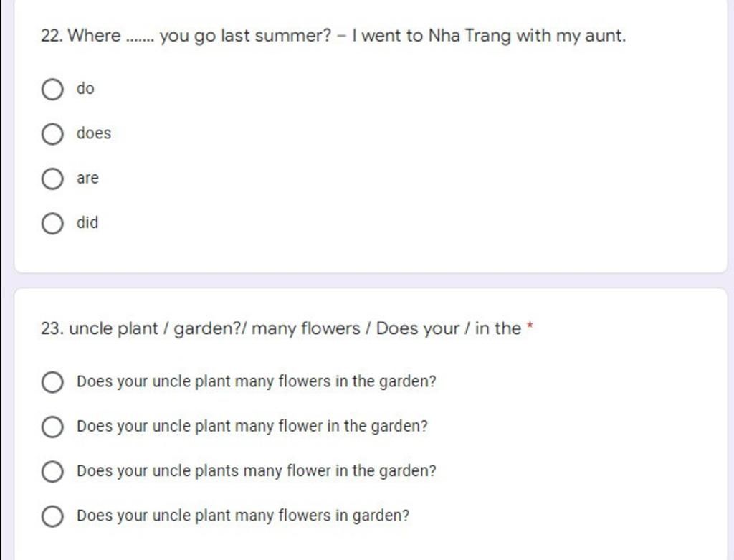Click the 'does' answer label text

pyautogui.click(x=94, y=133)
